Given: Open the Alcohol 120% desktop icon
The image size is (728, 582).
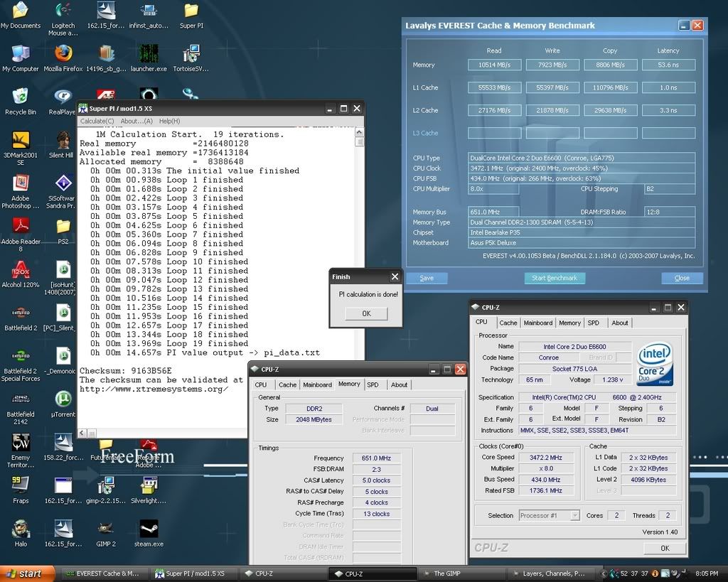Looking at the screenshot, I should point(21,271).
